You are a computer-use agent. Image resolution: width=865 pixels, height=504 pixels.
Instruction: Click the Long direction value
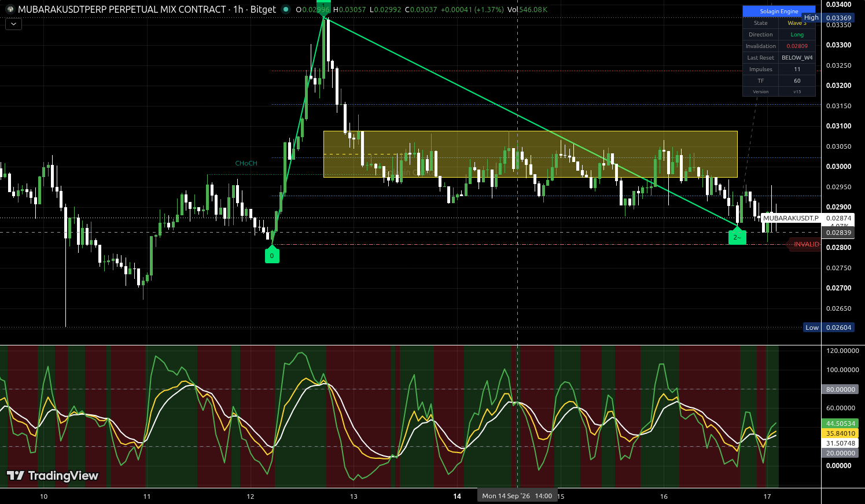pyautogui.click(x=797, y=35)
